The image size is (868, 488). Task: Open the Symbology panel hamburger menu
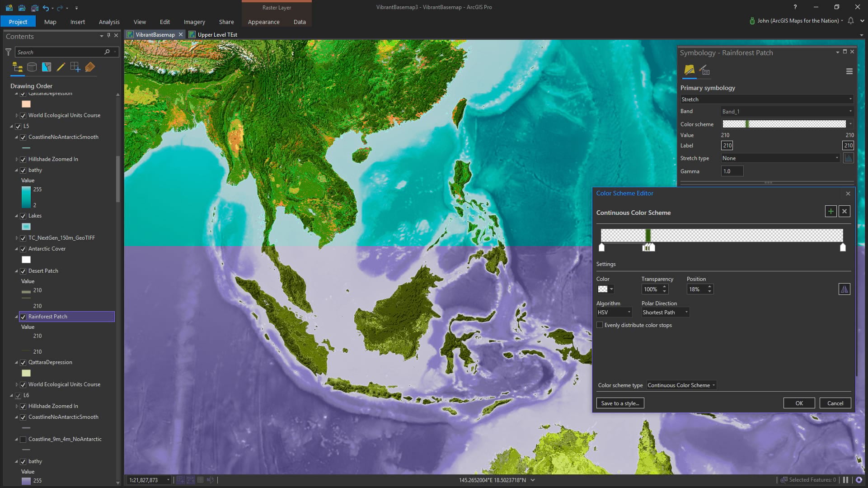point(849,71)
